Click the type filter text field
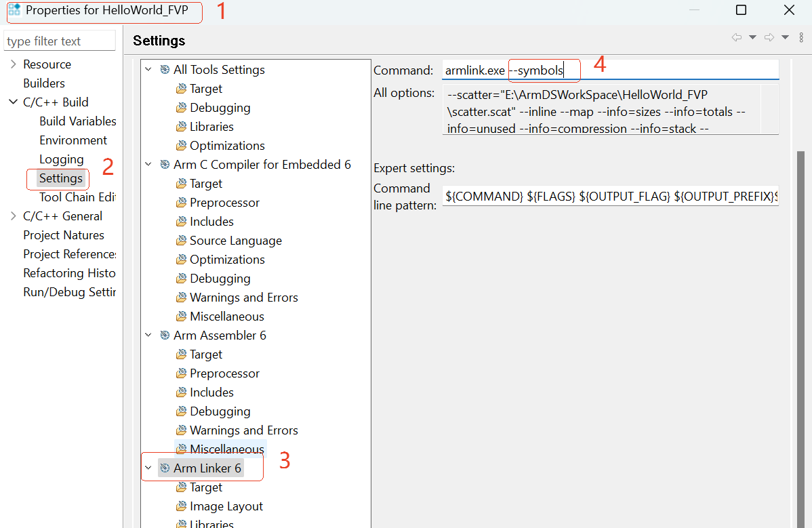This screenshot has height=528, width=812. (60, 41)
